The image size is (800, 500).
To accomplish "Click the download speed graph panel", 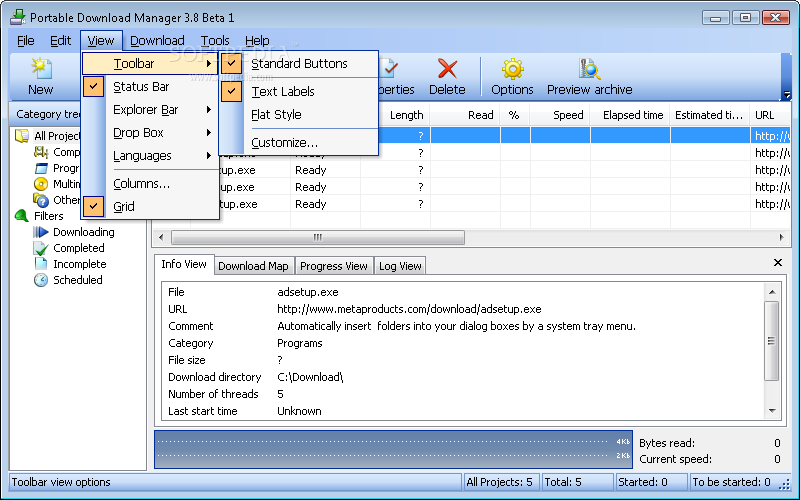I will point(393,449).
